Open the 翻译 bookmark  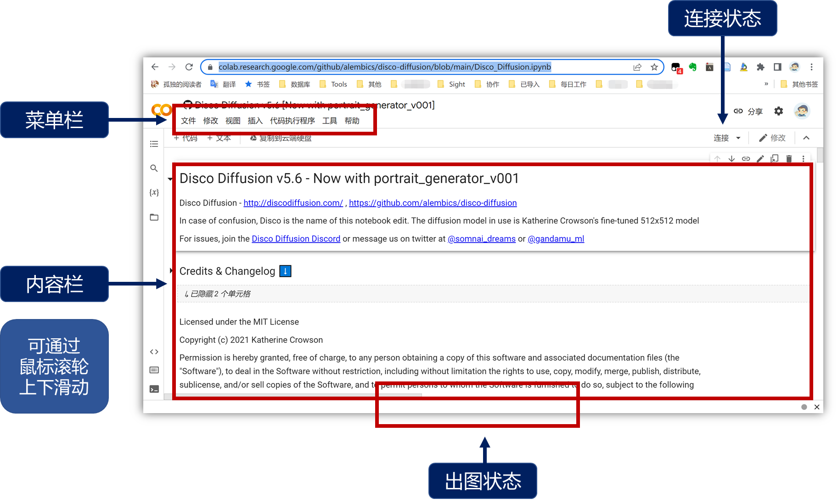[x=223, y=84]
